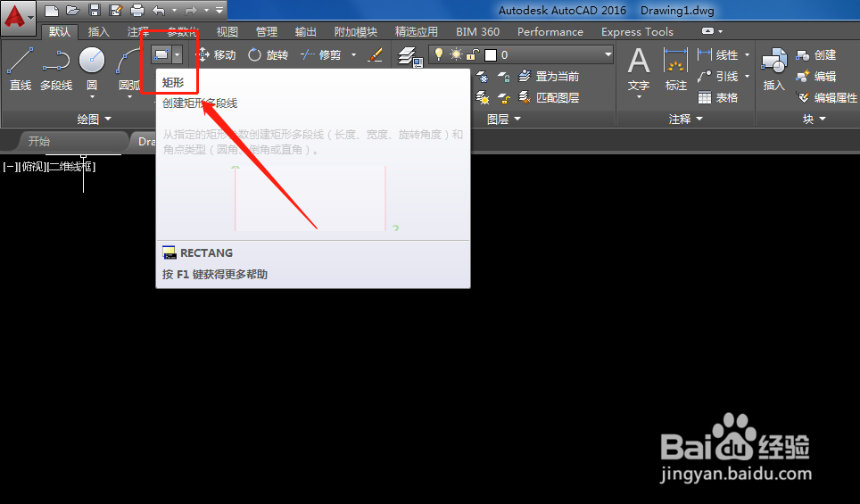Open the redo history dropdown arrow
The image size is (860, 504).
coord(206,11)
